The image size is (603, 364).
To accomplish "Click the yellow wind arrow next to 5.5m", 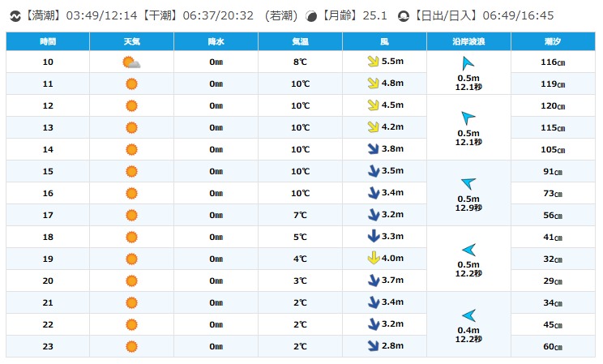I will 373,62.
